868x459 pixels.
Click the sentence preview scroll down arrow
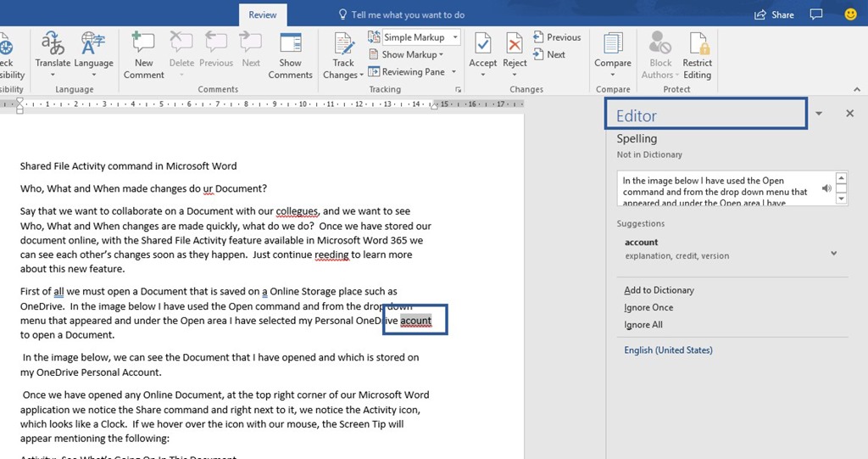click(x=842, y=199)
